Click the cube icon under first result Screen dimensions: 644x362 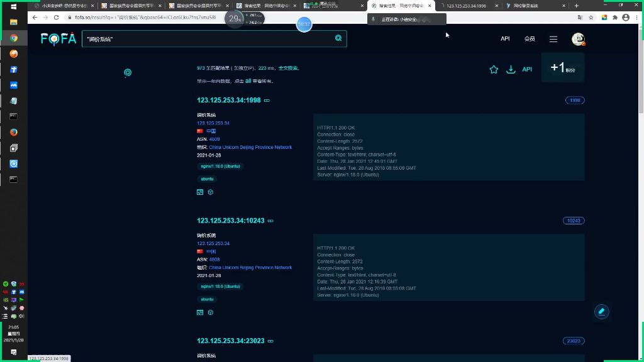pyautogui.click(x=210, y=192)
